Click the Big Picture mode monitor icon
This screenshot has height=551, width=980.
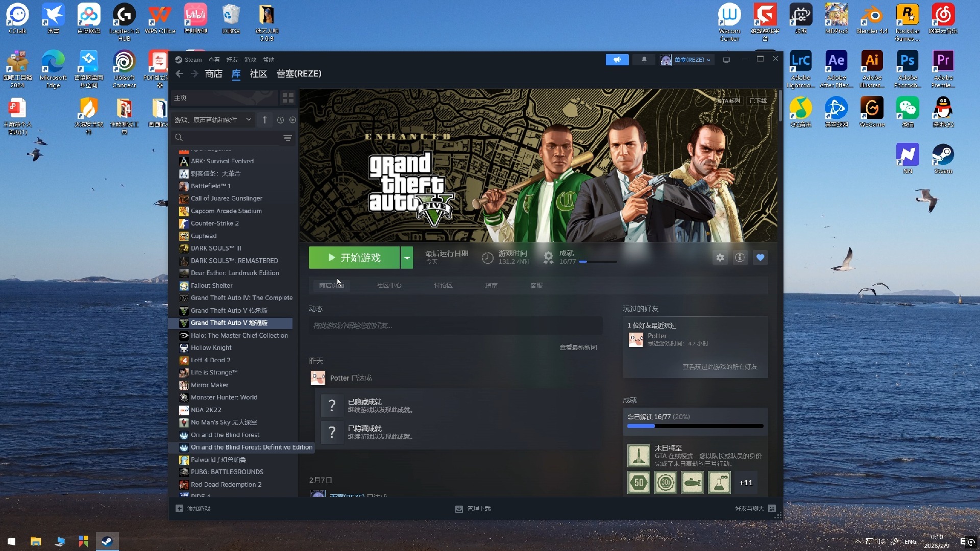[726, 60]
